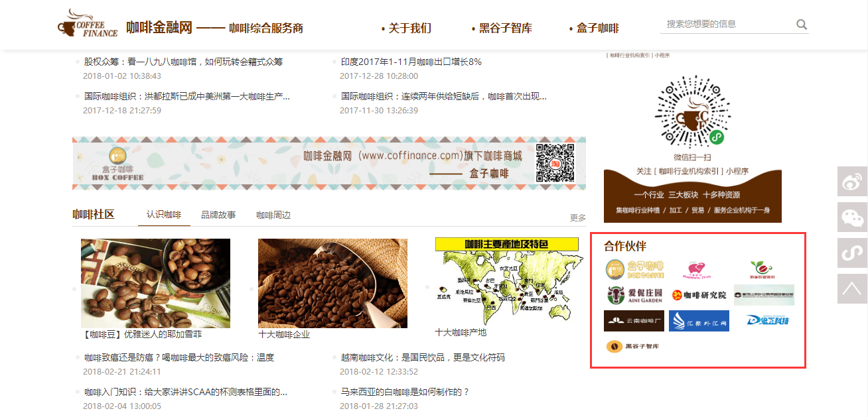
Task: Click the back-to-top arrow icon
Action: tap(852, 288)
